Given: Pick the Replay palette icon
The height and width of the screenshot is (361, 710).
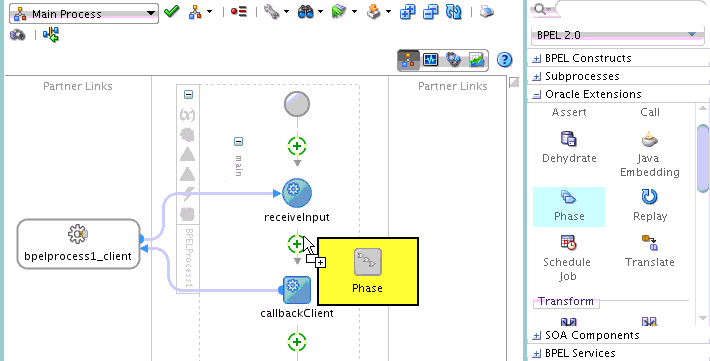Looking at the screenshot, I should click(x=650, y=197).
